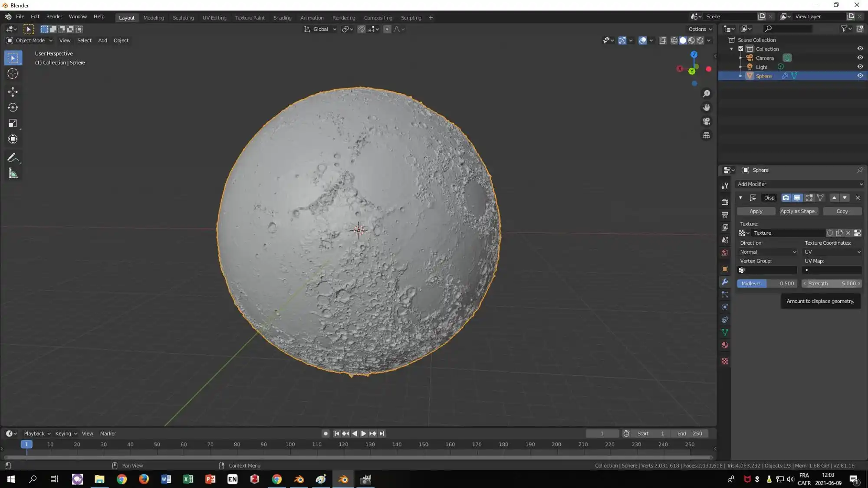Screen dimensions: 868x488
Task: Open the Render menu
Action: coord(54,16)
